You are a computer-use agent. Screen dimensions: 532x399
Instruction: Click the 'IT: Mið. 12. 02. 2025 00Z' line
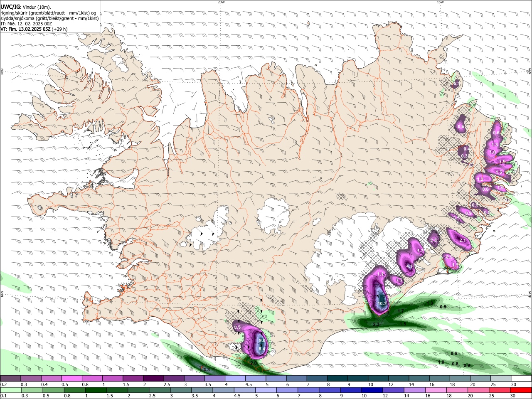pyautogui.click(x=26, y=24)
